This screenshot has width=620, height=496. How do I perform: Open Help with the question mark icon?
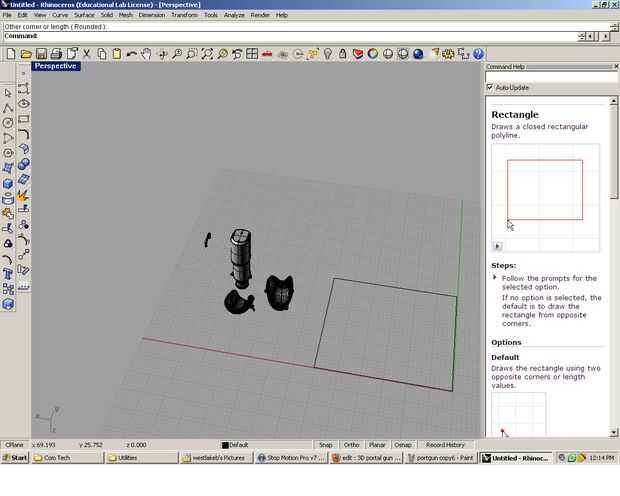[478, 54]
